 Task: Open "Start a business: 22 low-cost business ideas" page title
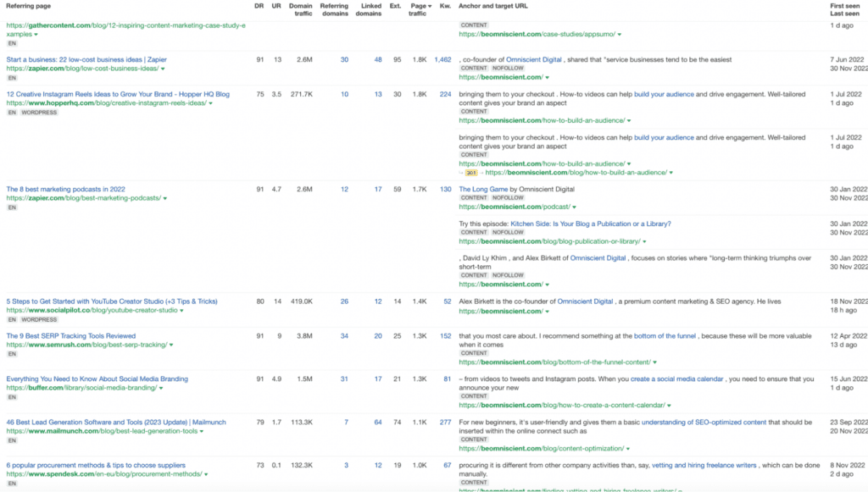click(86, 60)
